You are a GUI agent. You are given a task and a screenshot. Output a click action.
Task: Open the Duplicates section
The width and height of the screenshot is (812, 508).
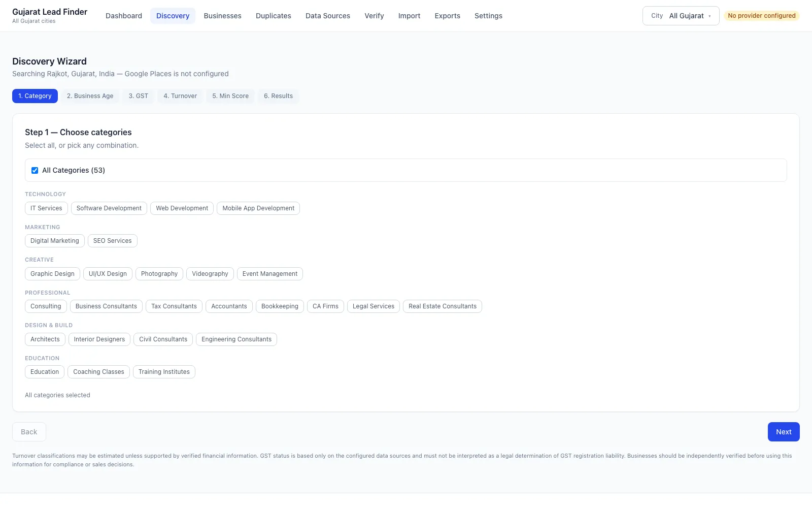(274, 16)
